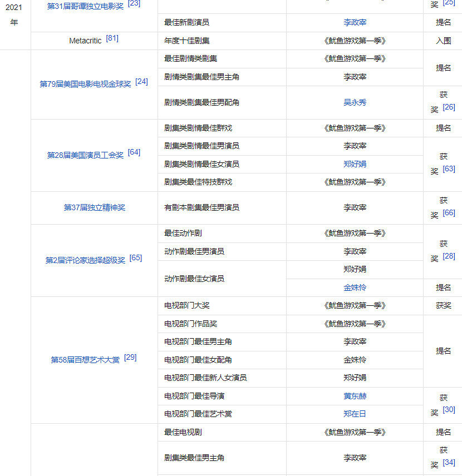Open the 吴永秀 actor page
The image size is (462, 476).
pyautogui.click(x=355, y=102)
